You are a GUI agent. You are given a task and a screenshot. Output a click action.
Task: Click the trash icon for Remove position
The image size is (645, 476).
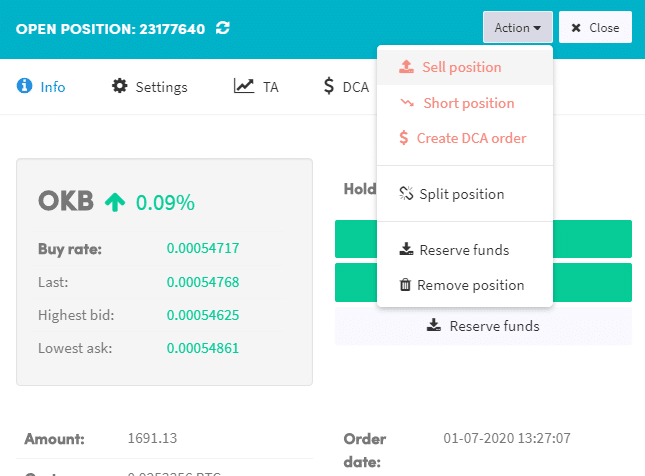tap(405, 284)
